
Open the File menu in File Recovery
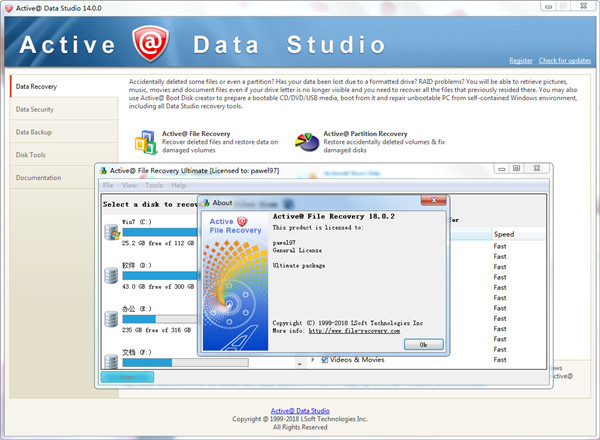(108, 185)
